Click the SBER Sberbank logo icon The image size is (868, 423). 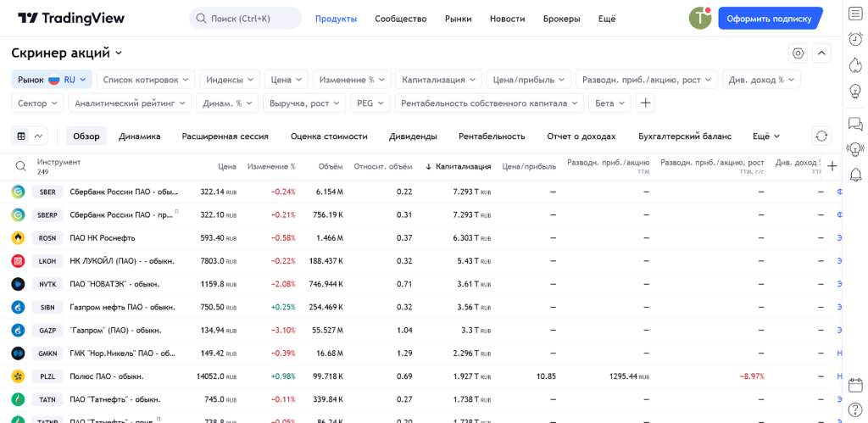tap(18, 192)
